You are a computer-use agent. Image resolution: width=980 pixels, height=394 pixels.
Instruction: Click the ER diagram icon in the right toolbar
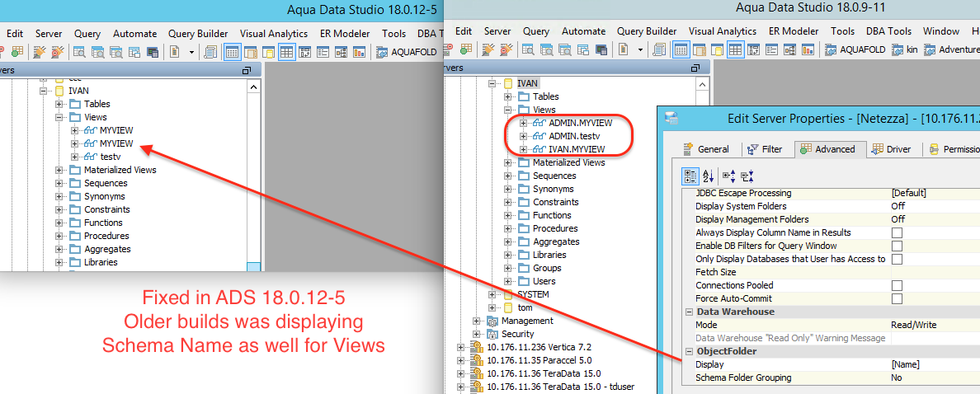pyautogui.click(x=790, y=50)
